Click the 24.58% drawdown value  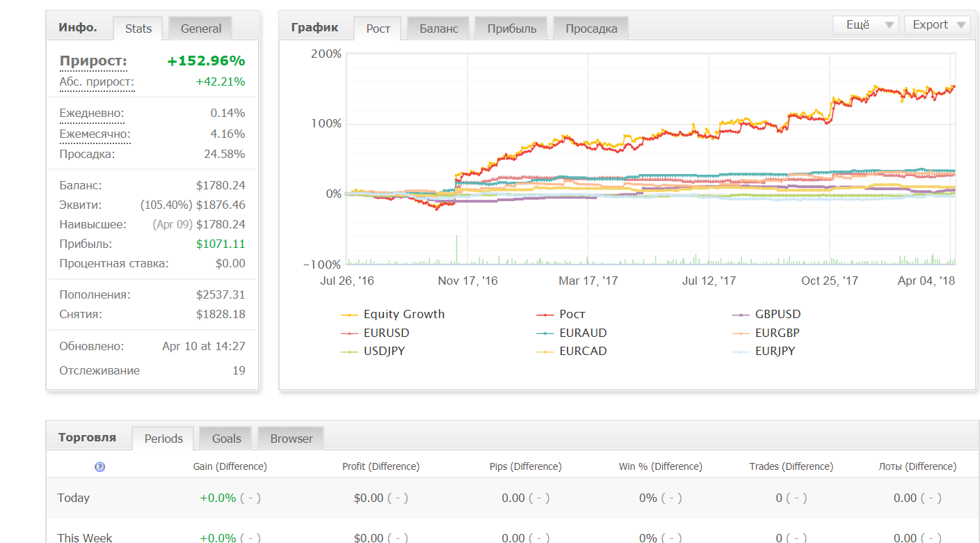click(x=225, y=154)
